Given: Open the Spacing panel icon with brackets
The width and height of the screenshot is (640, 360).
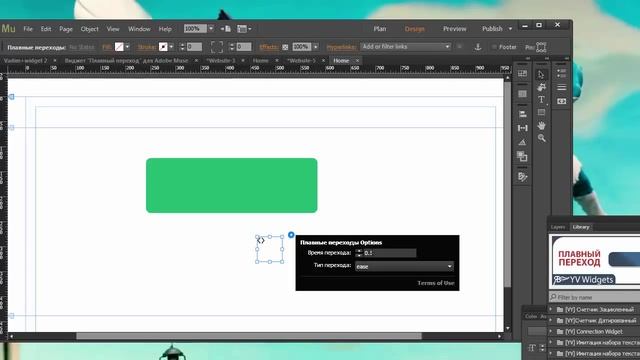Looking at the screenshot, I should click(x=522, y=128).
